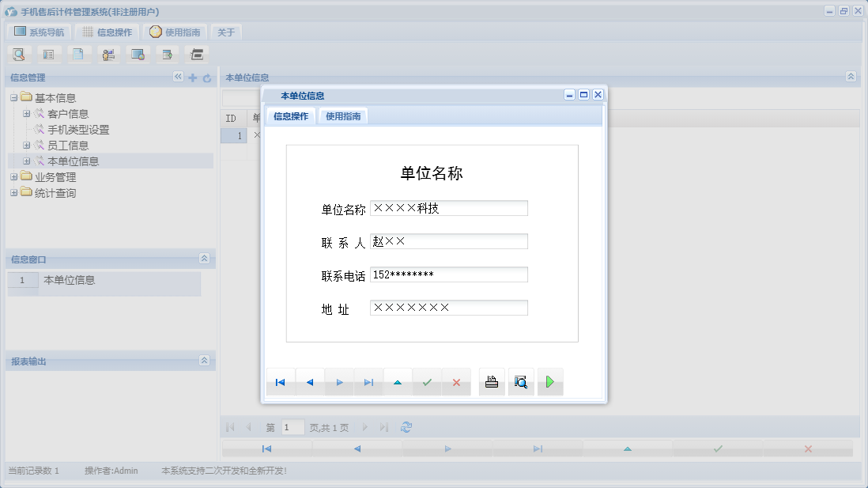Click the monitor display toolbar icon
This screenshot has height=488, width=868.
[138, 54]
